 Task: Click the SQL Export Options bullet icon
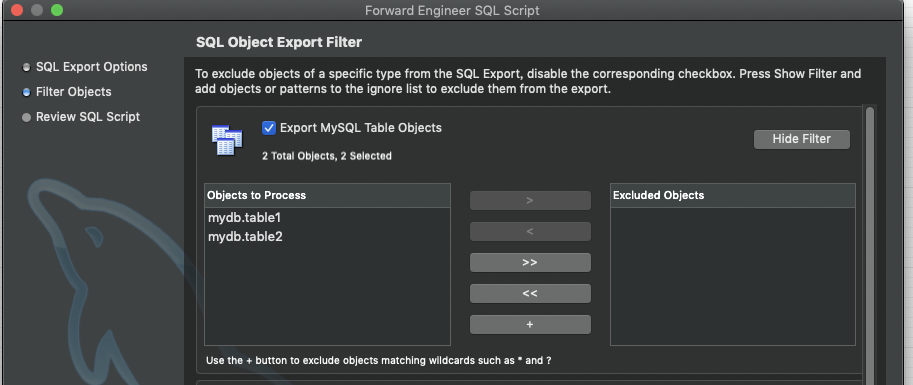(26, 68)
